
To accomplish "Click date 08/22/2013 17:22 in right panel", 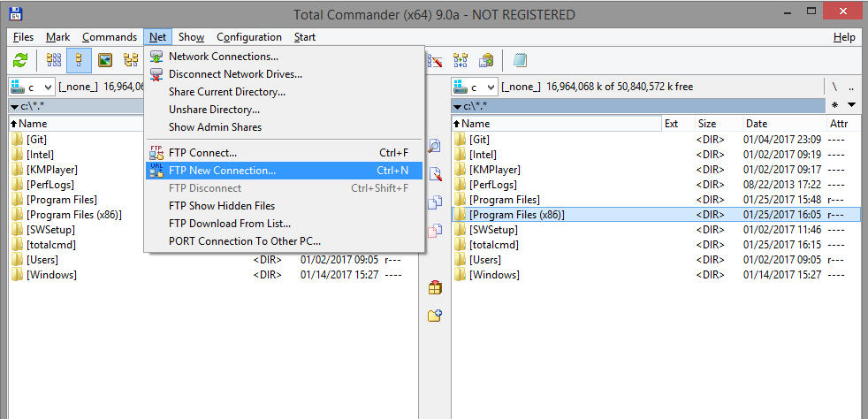I will point(781,185).
